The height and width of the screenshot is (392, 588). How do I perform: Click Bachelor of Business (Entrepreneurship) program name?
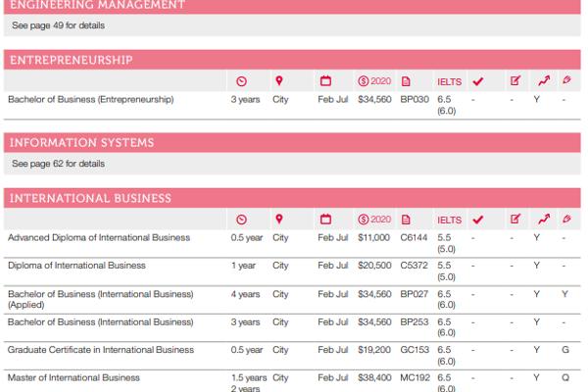coord(90,99)
